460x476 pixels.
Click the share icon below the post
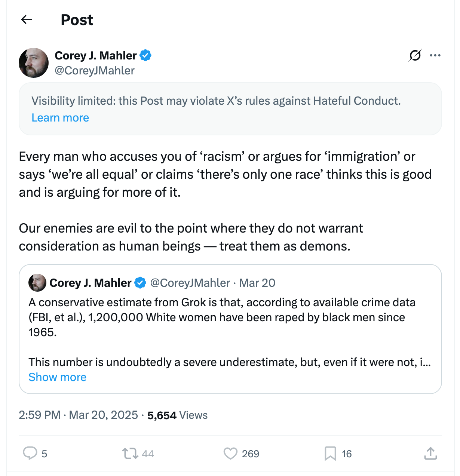(430, 454)
